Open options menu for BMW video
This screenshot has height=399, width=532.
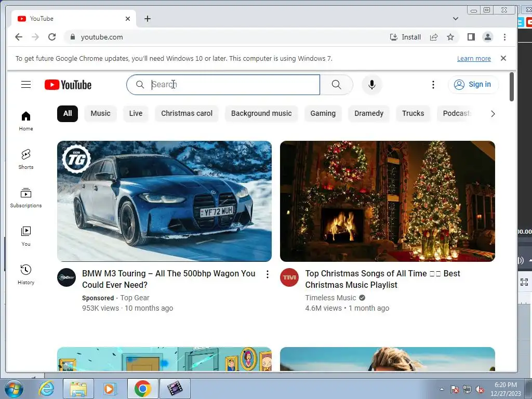tap(268, 274)
